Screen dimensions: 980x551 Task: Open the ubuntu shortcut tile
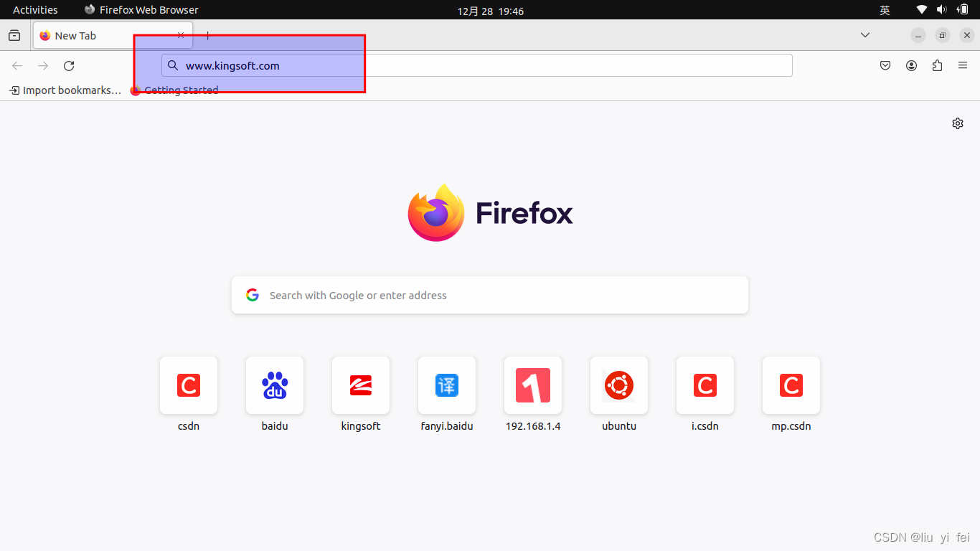pyautogui.click(x=619, y=385)
